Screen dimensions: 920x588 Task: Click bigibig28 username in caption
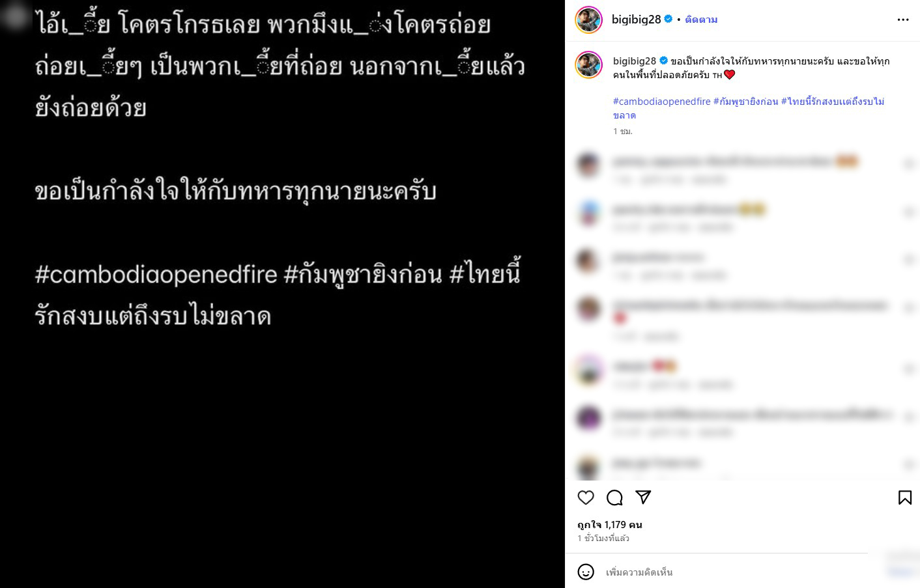coord(635,61)
